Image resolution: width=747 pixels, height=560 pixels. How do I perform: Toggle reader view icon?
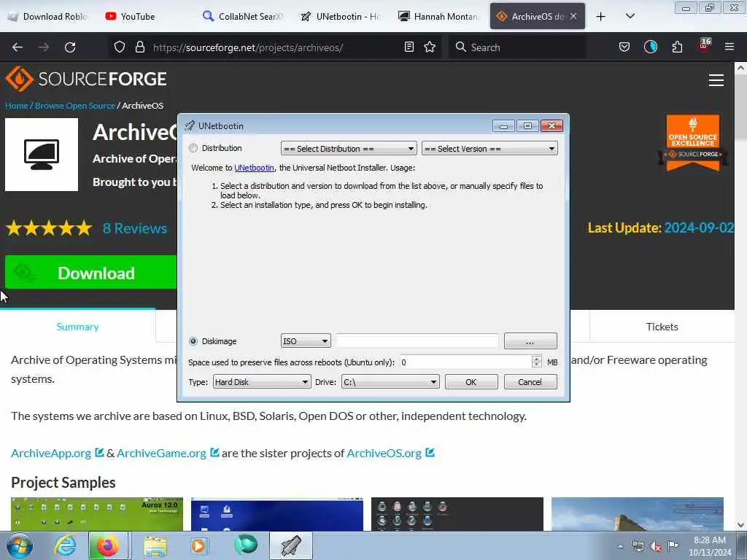tap(409, 47)
